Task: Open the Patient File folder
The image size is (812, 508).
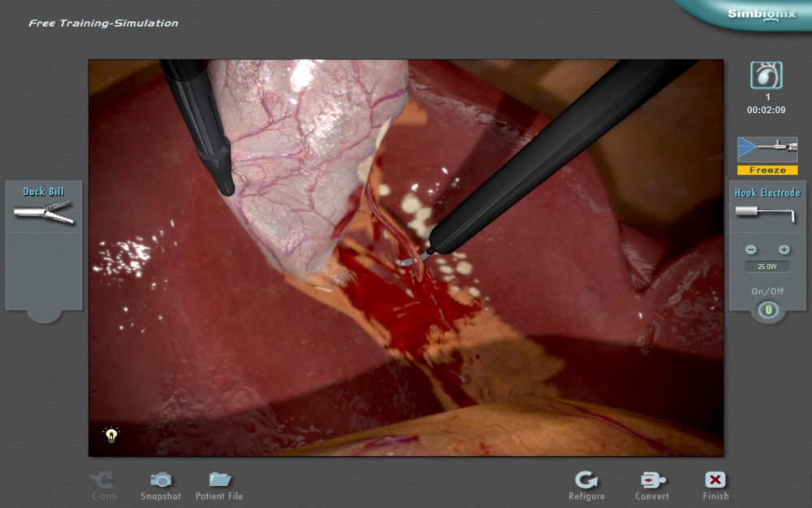Action: point(219,480)
